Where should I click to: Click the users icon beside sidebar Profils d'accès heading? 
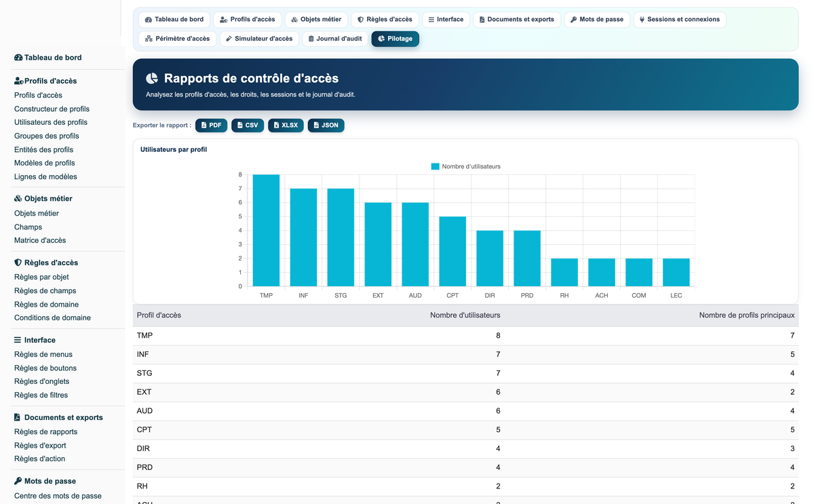tap(19, 81)
